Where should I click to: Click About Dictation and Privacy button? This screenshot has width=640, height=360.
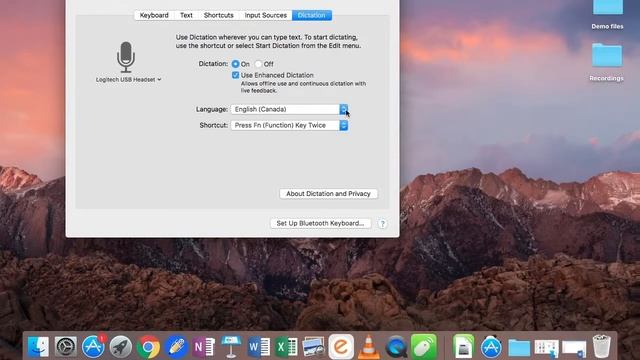(x=328, y=194)
